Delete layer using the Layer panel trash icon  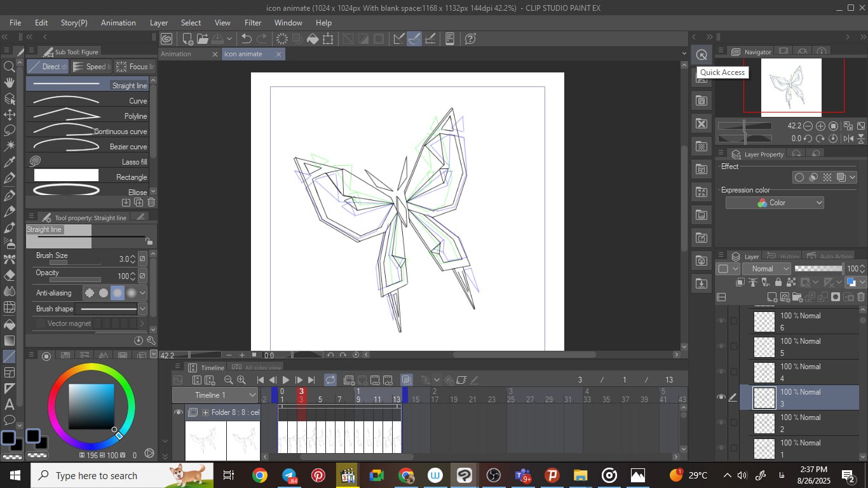click(x=861, y=297)
